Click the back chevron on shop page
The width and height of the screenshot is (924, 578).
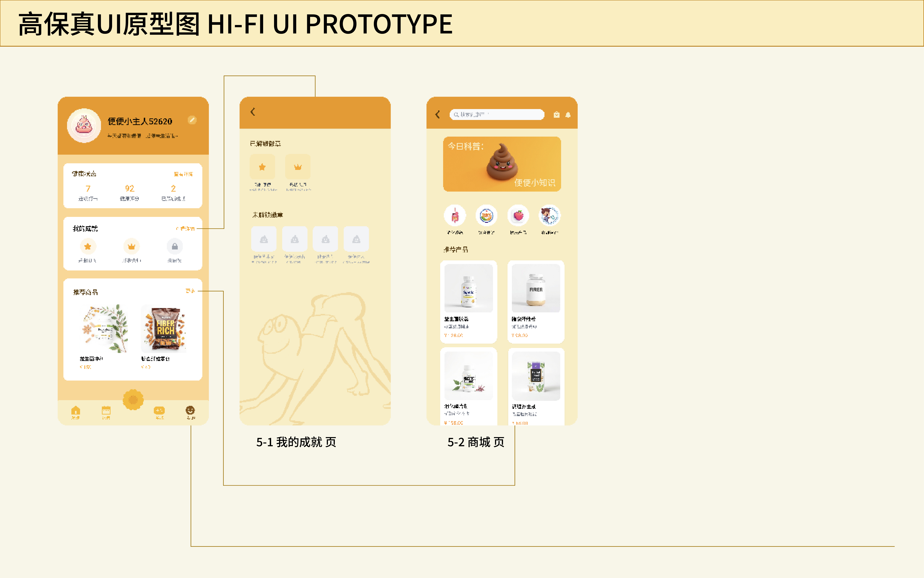click(438, 114)
